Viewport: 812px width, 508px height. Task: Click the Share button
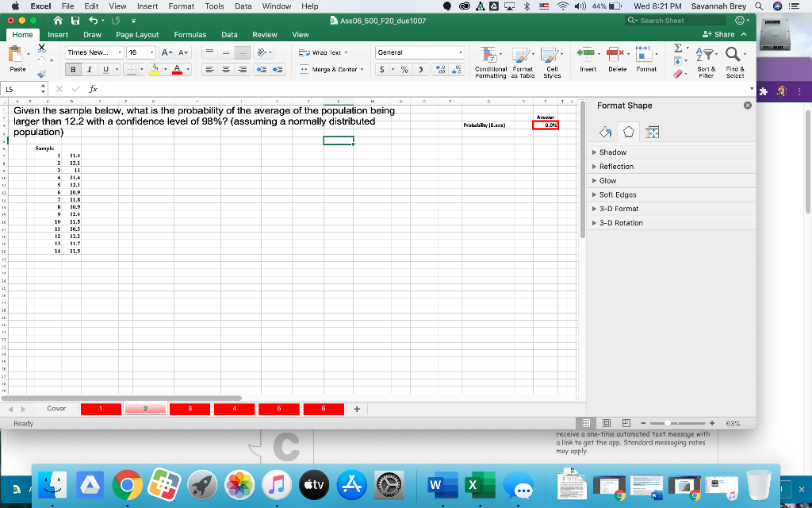[719, 35]
